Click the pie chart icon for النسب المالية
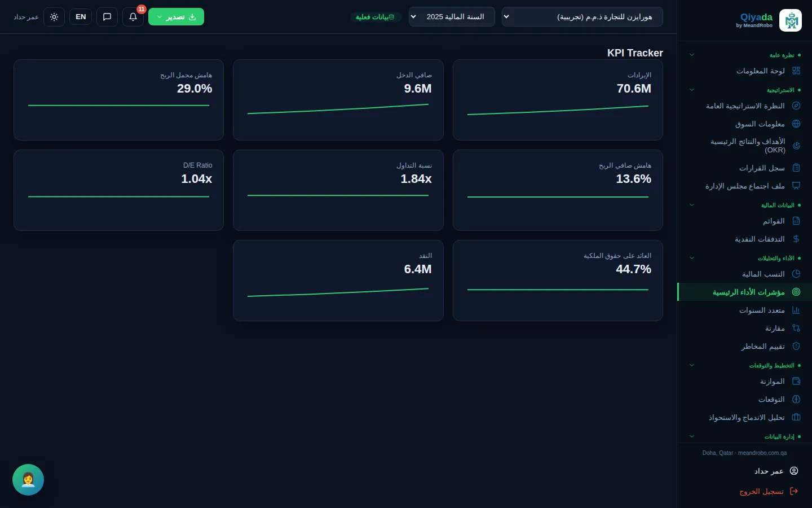The image size is (812, 508). coord(796,274)
